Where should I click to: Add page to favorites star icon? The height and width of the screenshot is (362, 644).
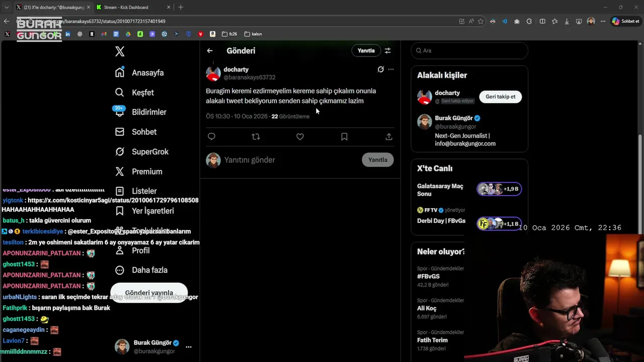pyautogui.click(x=480, y=21)
